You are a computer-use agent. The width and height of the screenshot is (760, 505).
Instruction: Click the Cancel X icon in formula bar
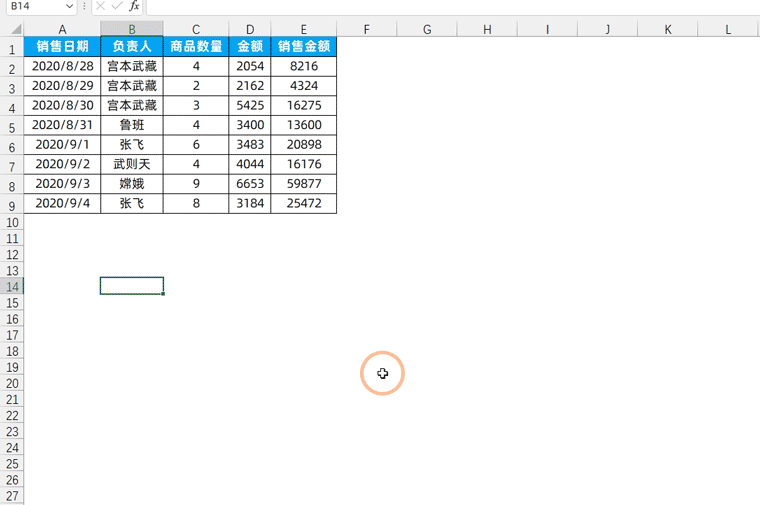(100, 6)
